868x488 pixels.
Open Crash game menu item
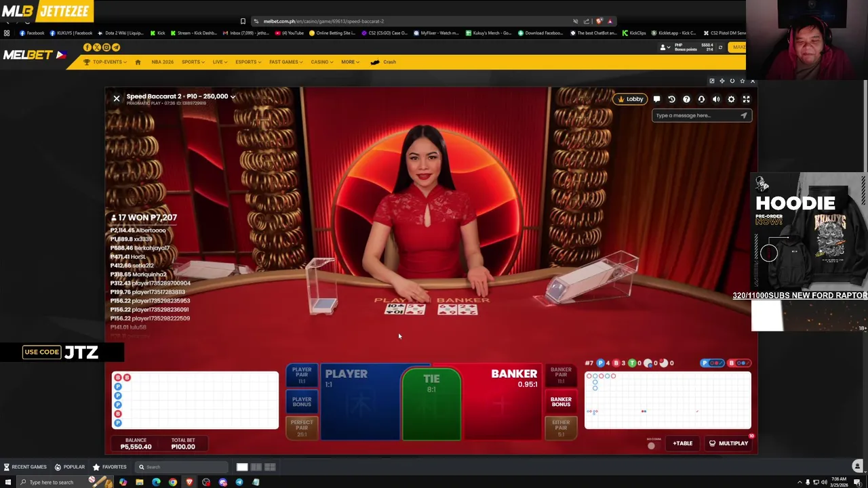pos(383,62)
